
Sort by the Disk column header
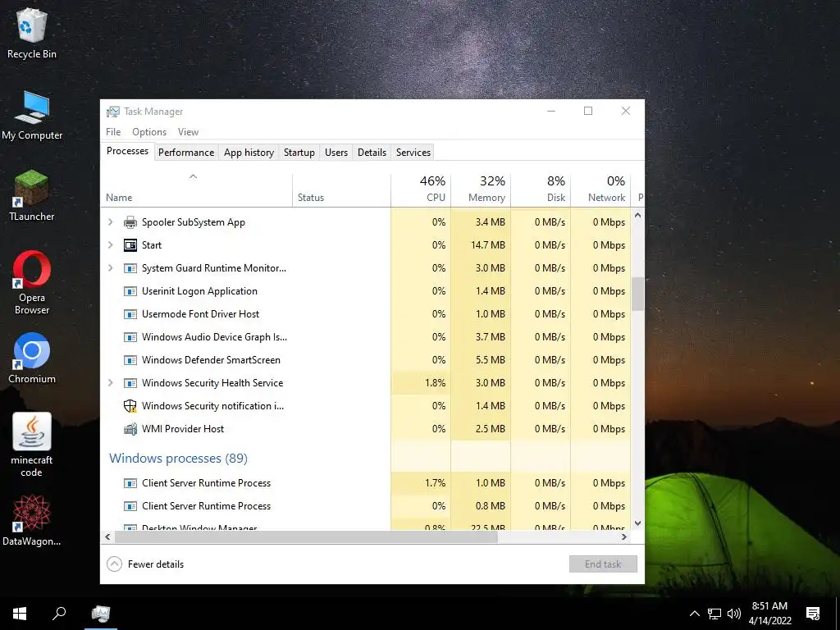point(541,190)
